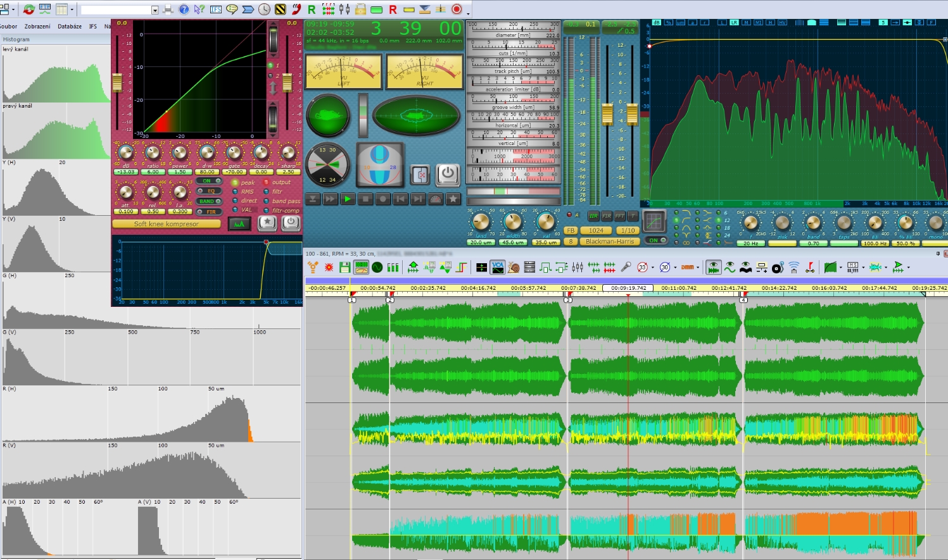Viewport: 948px width, 560px height.
Task: Select the IIR filter tab button
Action: point(593,216)
